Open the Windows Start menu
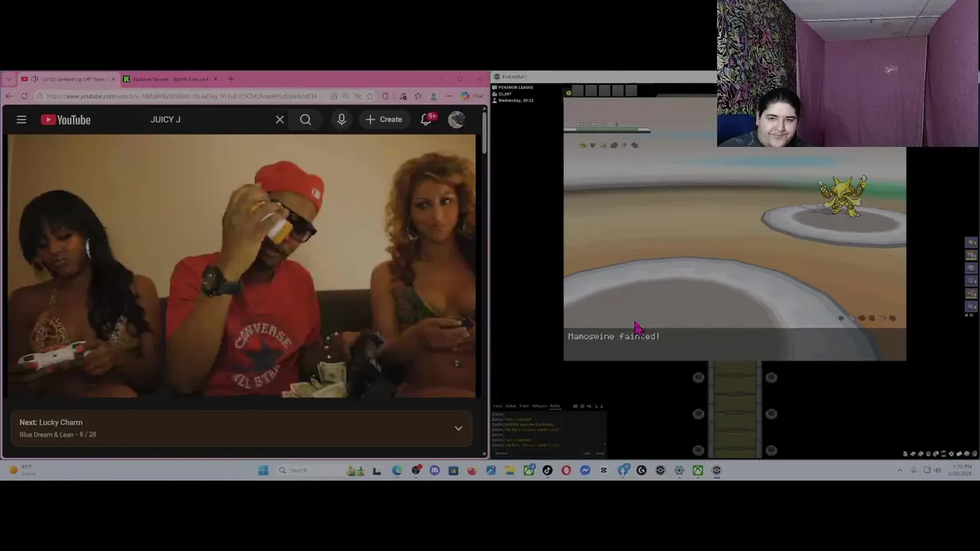Screen dimensions: 980x551 coord(263,470)
